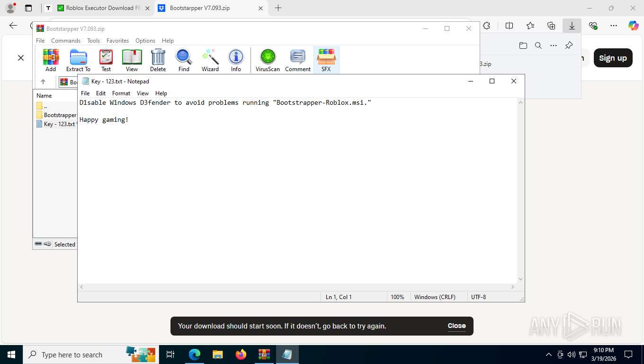Viewport: 644px width, 364px height.
Task: Run the Test archive tool
Action: (x=106, y=60)
